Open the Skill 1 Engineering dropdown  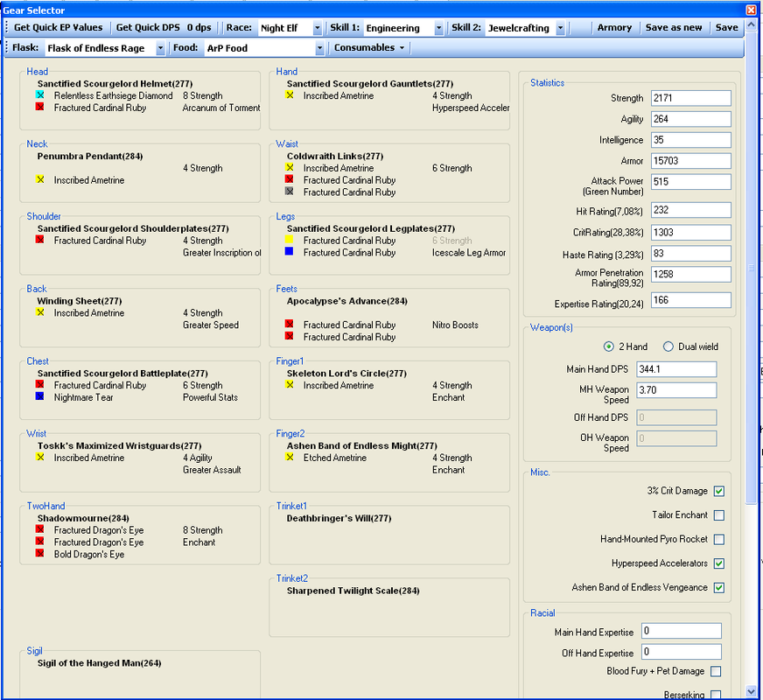(438, 28)
